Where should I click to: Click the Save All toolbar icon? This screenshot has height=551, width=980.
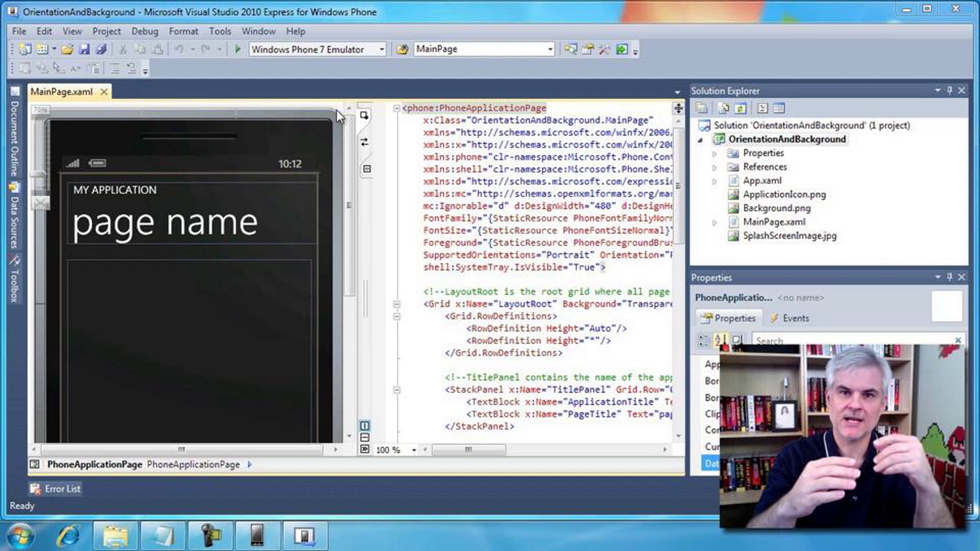tap(101, 49)
